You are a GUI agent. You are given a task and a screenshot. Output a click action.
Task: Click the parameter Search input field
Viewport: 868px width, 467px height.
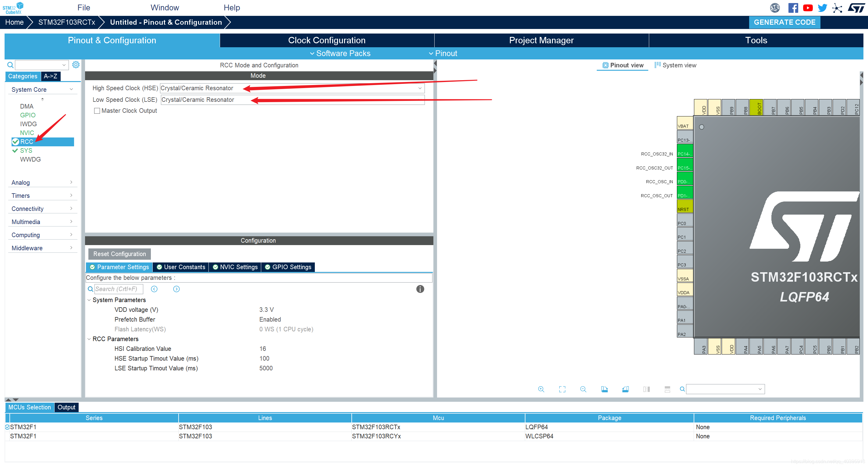click(118, 289)
